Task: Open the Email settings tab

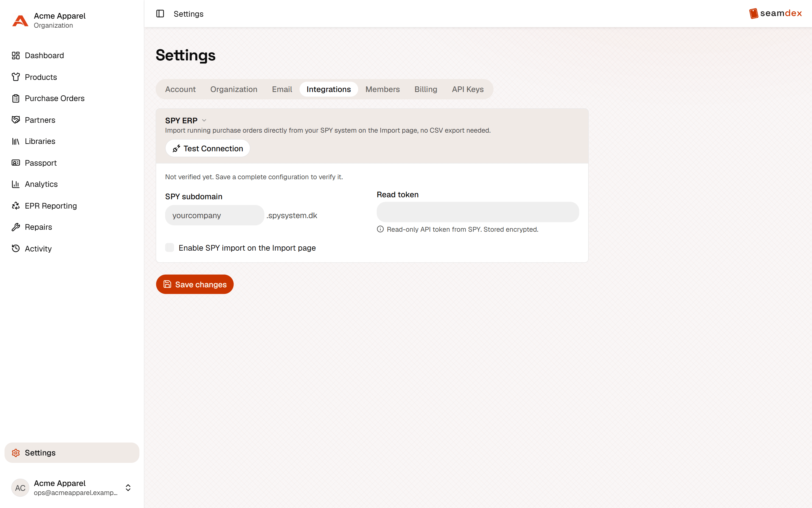Action: [x=282, y=89]
